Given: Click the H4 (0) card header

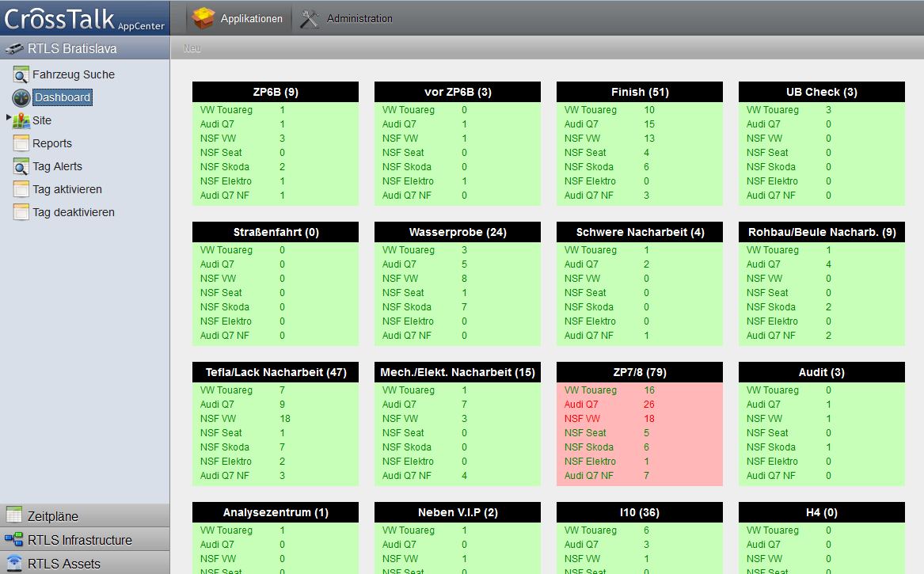Looking at the screenshot, I should (821, 513).
